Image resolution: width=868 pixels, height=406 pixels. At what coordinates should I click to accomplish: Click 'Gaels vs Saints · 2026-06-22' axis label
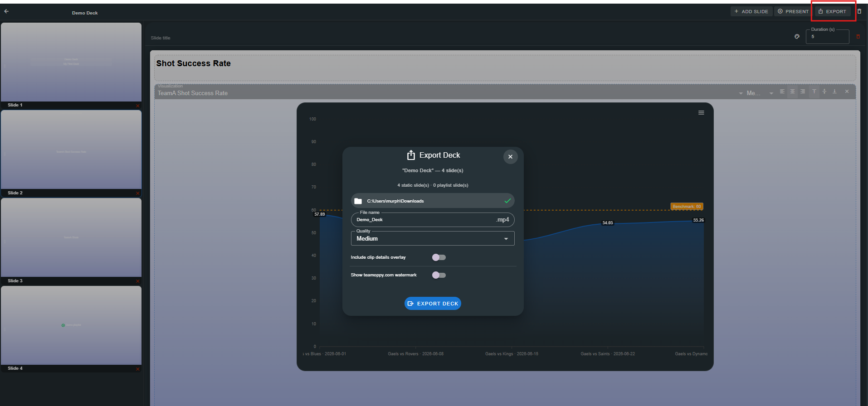tap(608, 354)
